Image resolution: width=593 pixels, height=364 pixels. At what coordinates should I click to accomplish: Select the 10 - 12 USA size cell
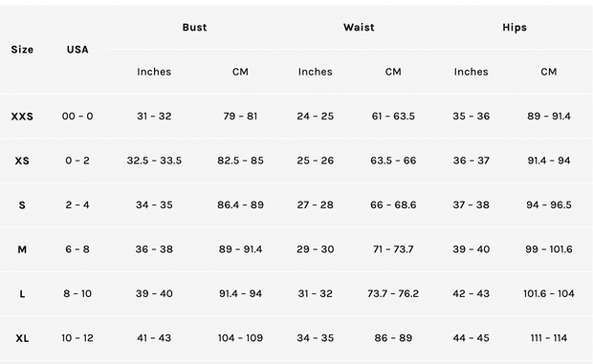tap(77, 338)
